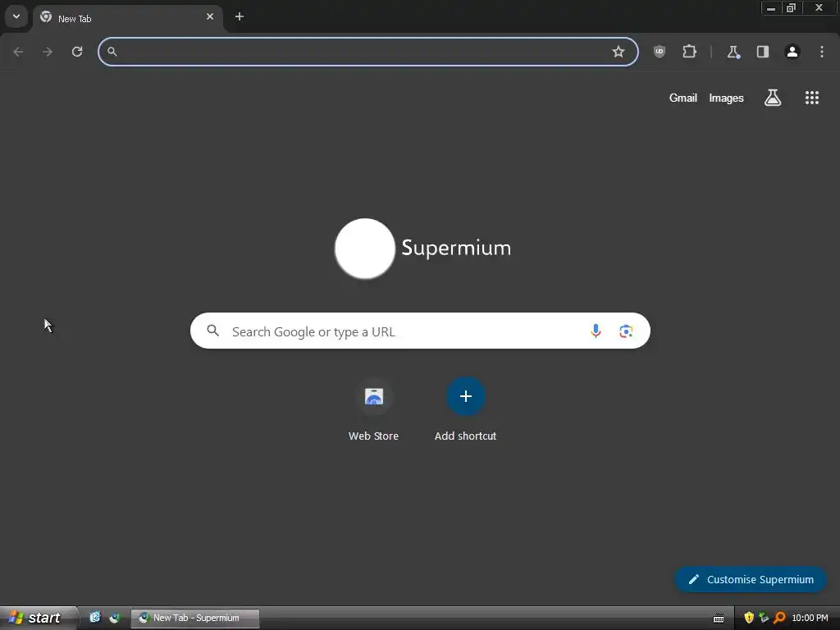
Task: Launch Supermium from quick launch
Action: click(115, 618)
